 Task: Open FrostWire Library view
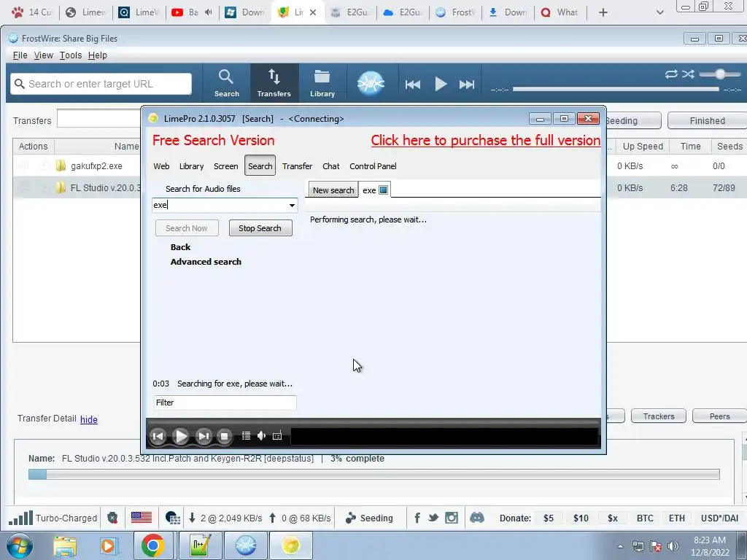(x=322, y=83)
